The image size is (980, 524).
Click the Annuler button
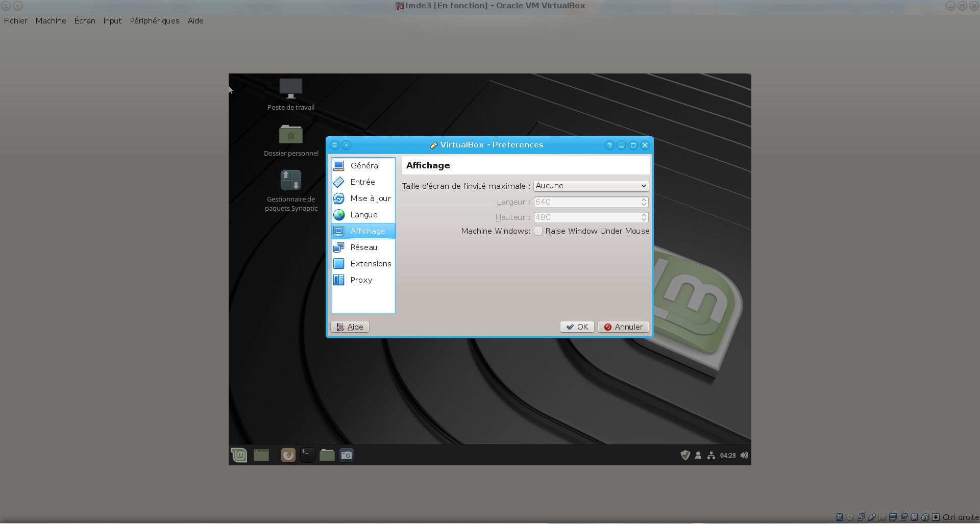tap(623, 327)
